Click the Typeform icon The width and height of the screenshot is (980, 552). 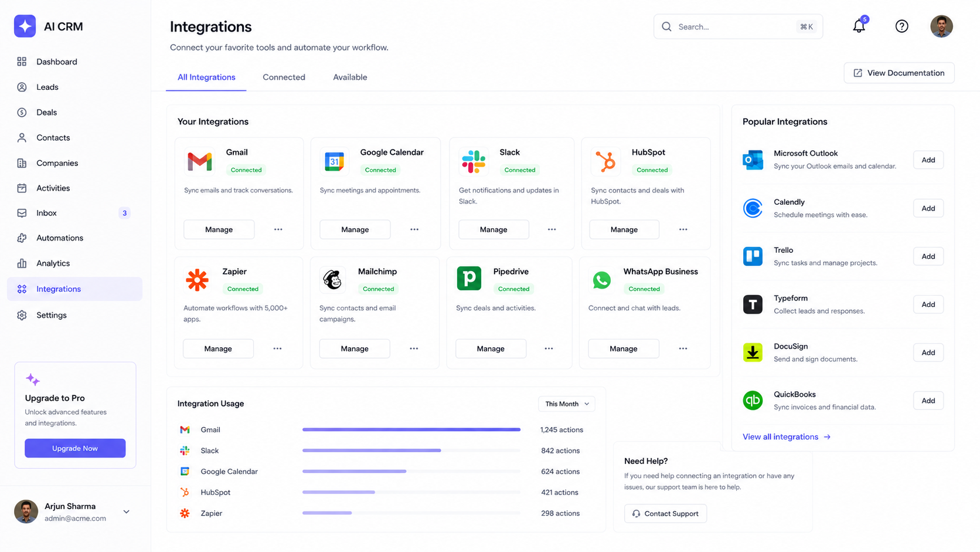pyautogui.click(x=753, y=304)
